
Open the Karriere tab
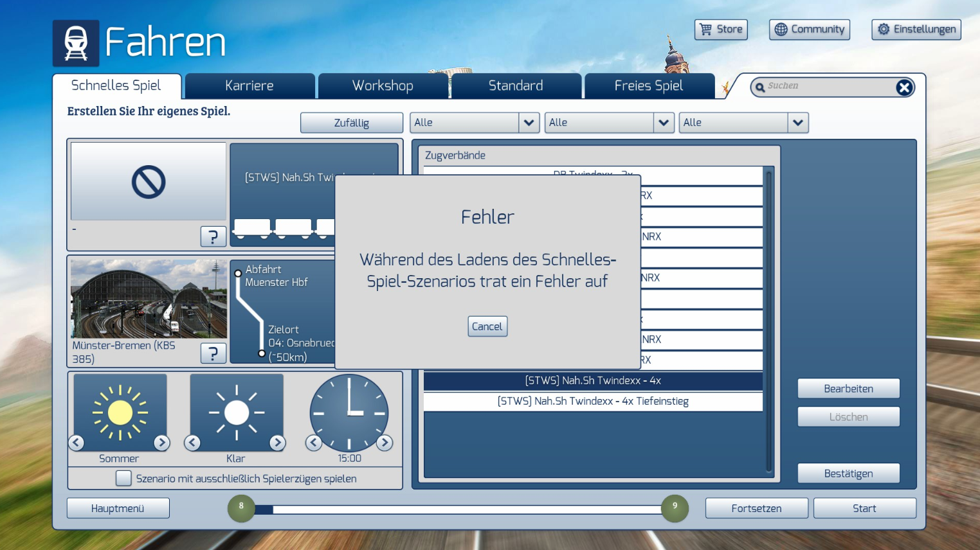click(x=250, y=86)
